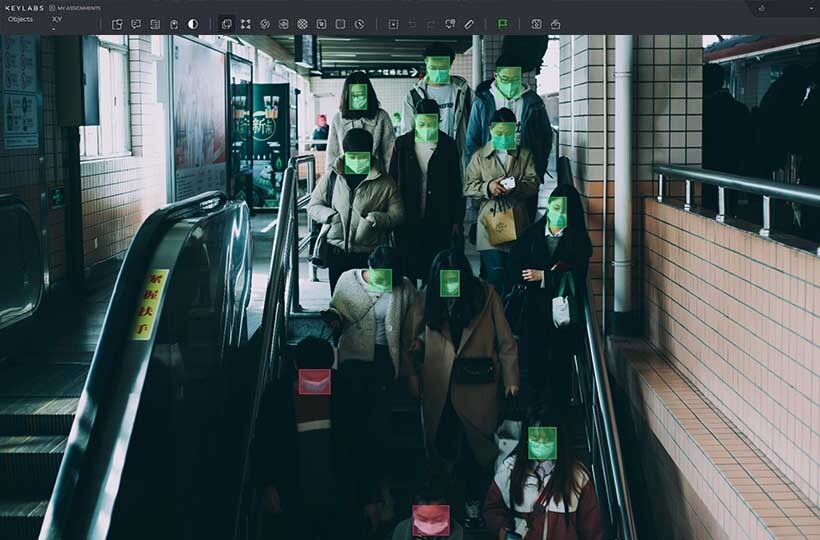The image size is (820, 540).
Task: Open the X,Y coordinates tab
Action: coord(56,19)
